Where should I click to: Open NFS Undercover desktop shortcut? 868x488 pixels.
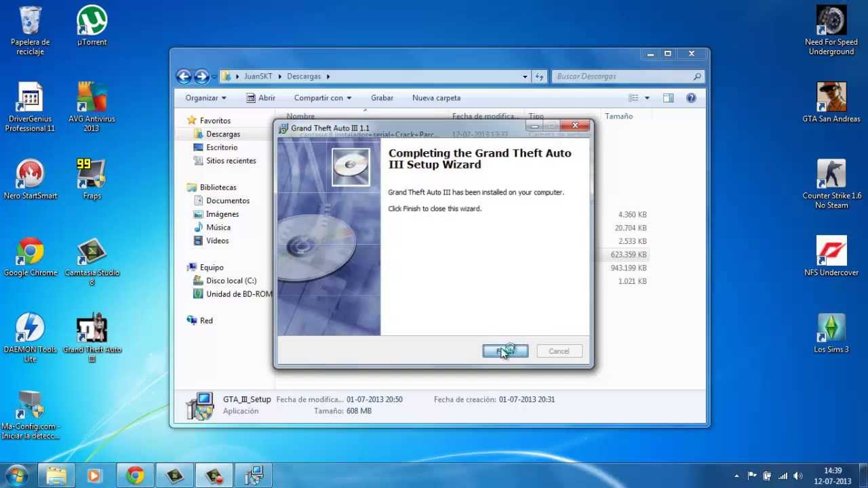pos(831,257)
